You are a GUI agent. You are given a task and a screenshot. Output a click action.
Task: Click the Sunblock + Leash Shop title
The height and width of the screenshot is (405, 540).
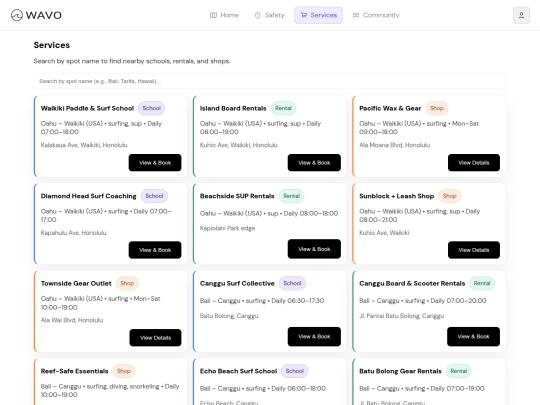tap(396, 196)
